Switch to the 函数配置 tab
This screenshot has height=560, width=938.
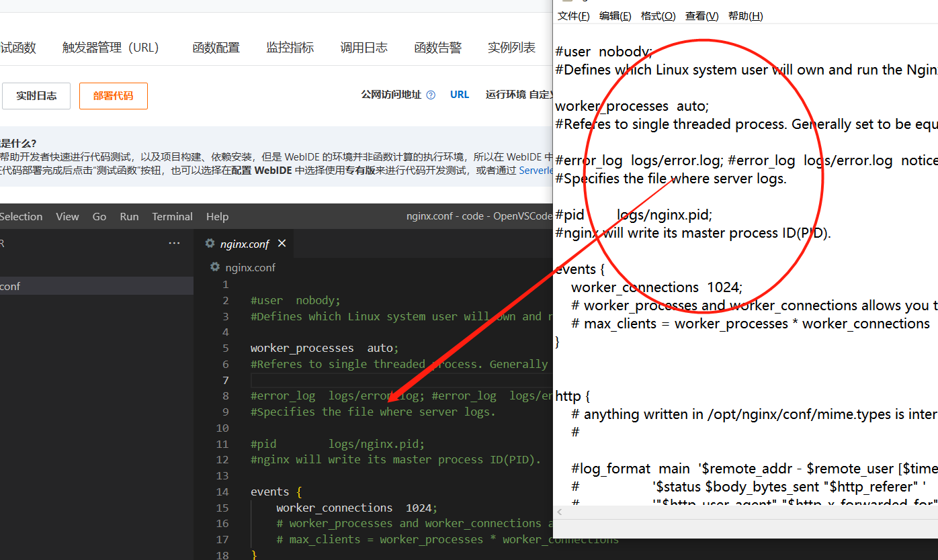pyautogui.click(x=216, y=47)
